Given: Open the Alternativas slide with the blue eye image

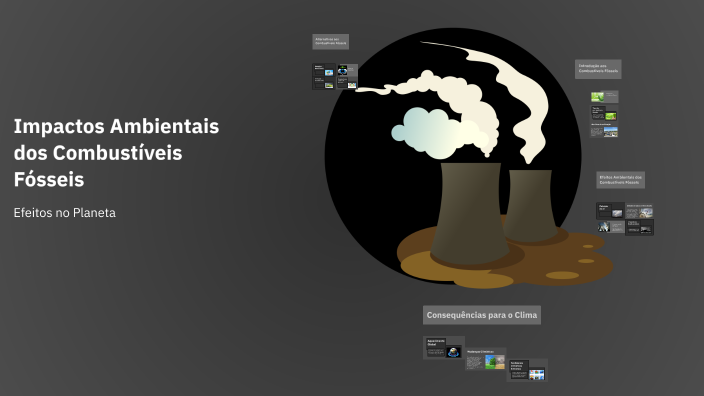Looking at the screenshot, I should [347, 70].
